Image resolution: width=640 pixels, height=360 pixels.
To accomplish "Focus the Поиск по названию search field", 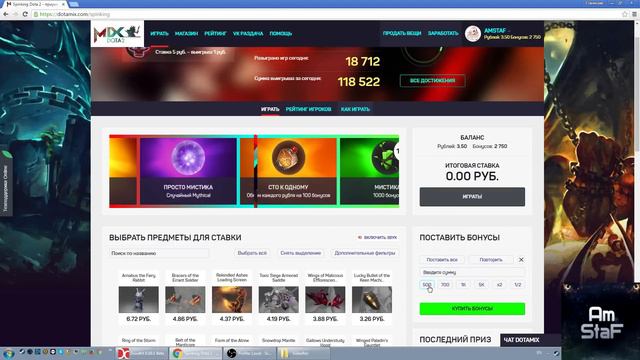I will pos(158,253).
